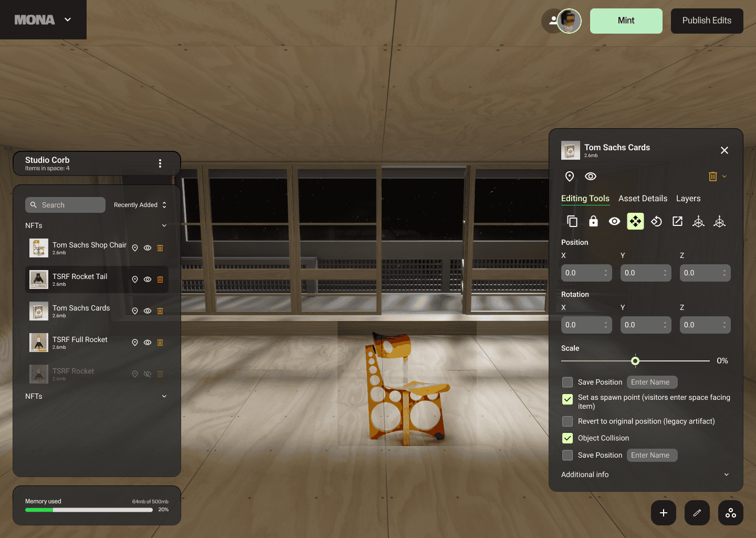
Task: Expand the lower NFTs section
Action: (164, 396)
